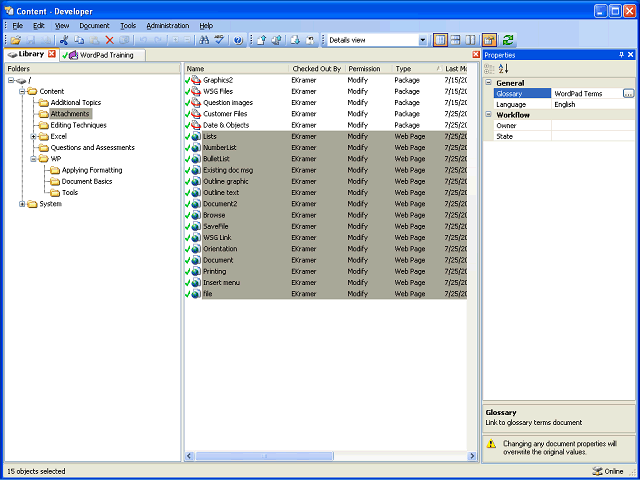Toggle the horizontal split layout button
The image size is (640, 480).
tap(456, 40)
